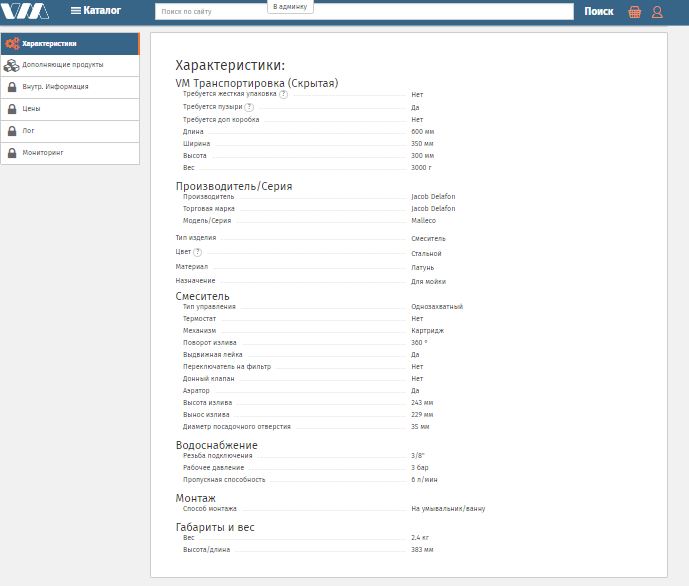Open the user profile icon
This screenshot has height=586, width=689.
tap(657, 11)
